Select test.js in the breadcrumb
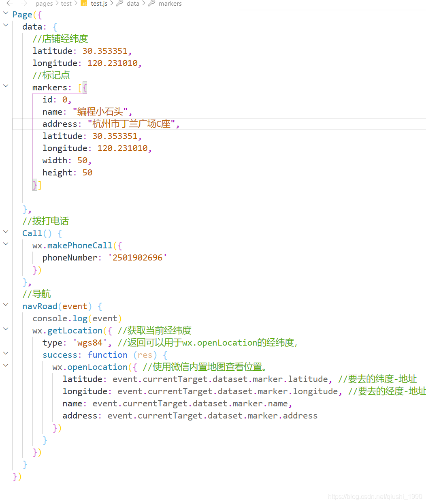Image resolution: width=426 pixels, height=504 pixels. (x=99, y=4)
